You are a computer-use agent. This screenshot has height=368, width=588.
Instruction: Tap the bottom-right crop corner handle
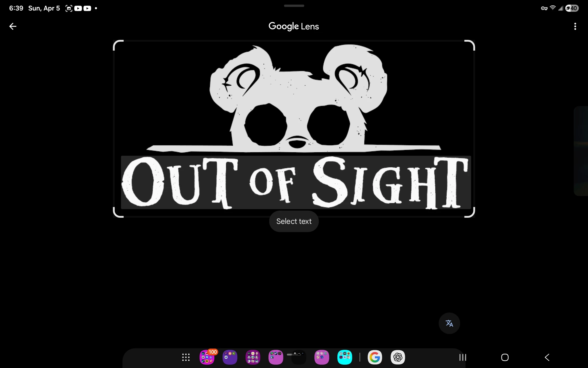click(x=472, y=214)
